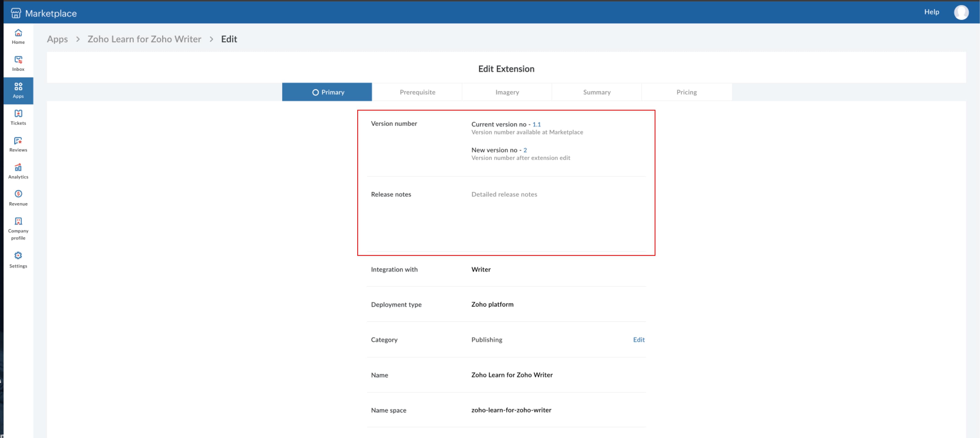This screenshot has height=438, width=980.
Task: Click the Deployment type label
Action: (x=396, y=305)
